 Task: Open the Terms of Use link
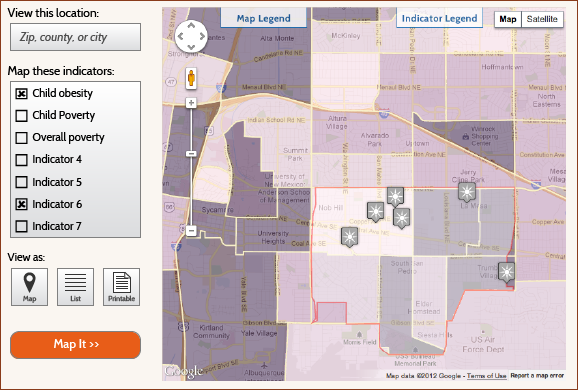(487, 376)
